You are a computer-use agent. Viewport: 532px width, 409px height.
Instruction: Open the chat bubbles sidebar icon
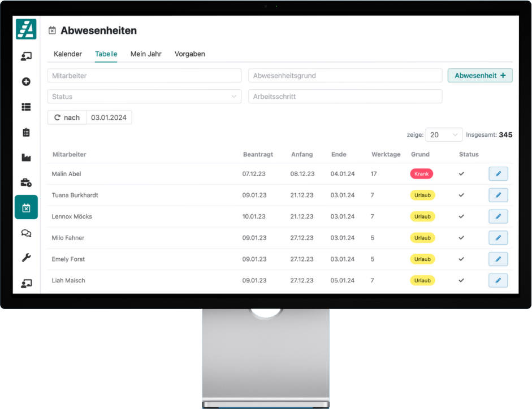coord(26,233)
